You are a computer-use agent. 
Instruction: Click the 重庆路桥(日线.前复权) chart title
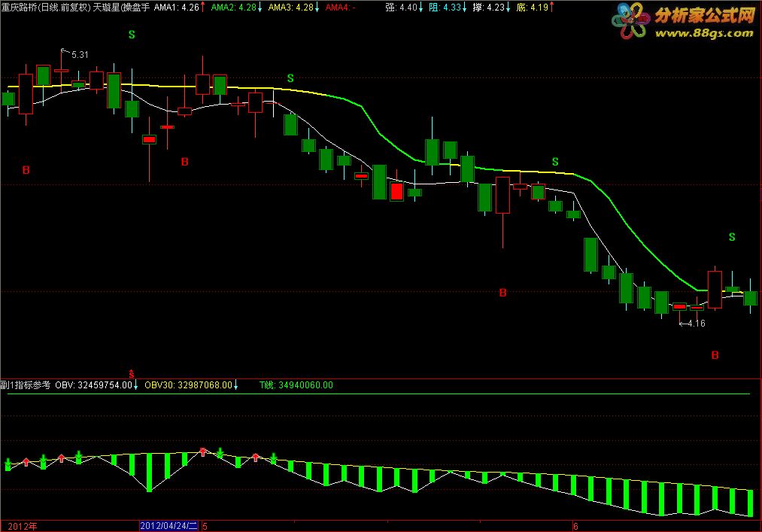tap(46, 8)
